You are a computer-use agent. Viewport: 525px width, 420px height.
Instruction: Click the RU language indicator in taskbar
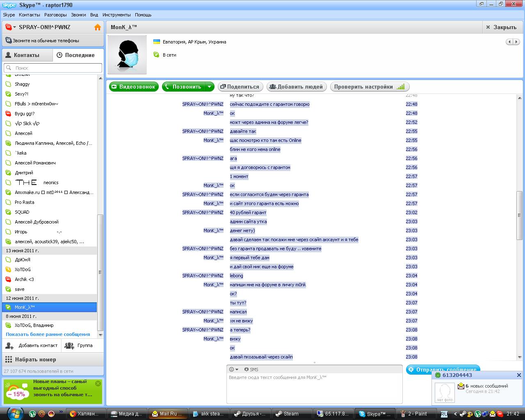coord(444,414)
